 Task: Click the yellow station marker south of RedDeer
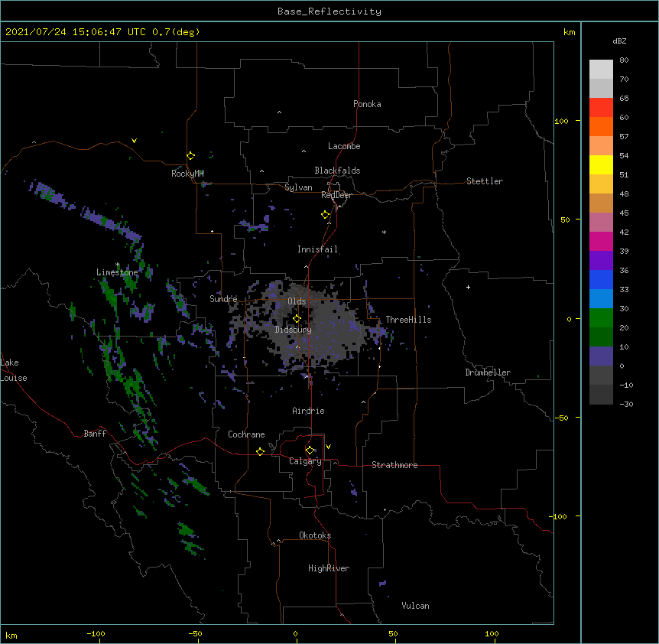325,214
